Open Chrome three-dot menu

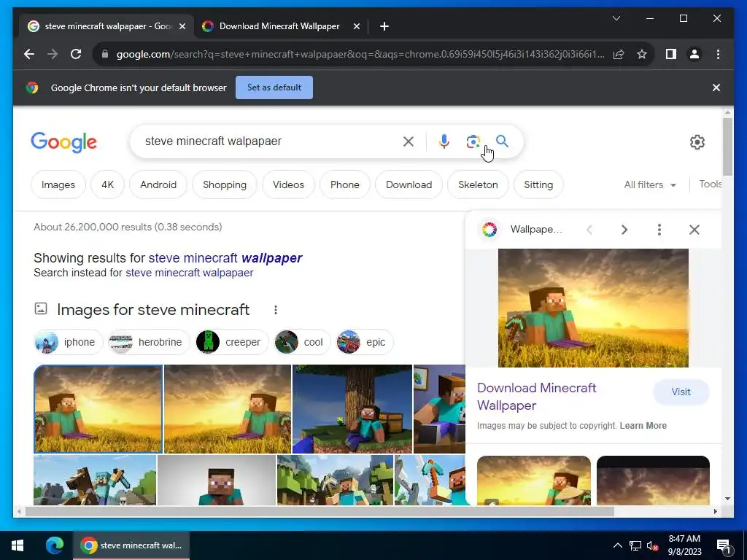tap(718, 54)
